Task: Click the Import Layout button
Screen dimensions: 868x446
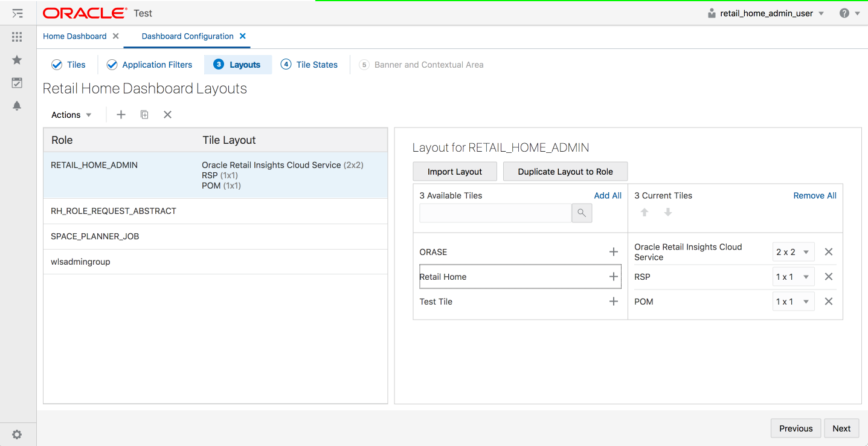Action: [455, 172]
